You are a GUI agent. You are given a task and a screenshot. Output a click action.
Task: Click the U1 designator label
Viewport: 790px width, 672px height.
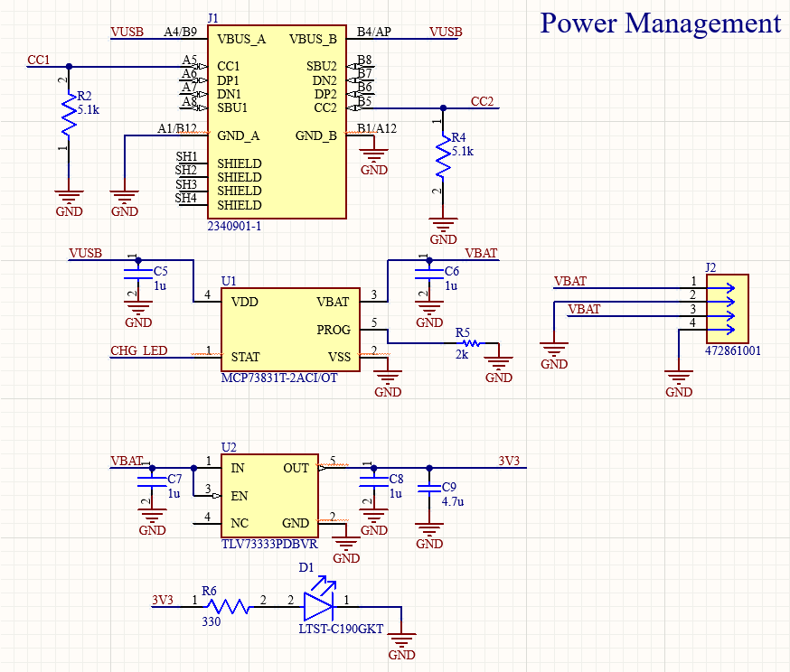[229, 281]
